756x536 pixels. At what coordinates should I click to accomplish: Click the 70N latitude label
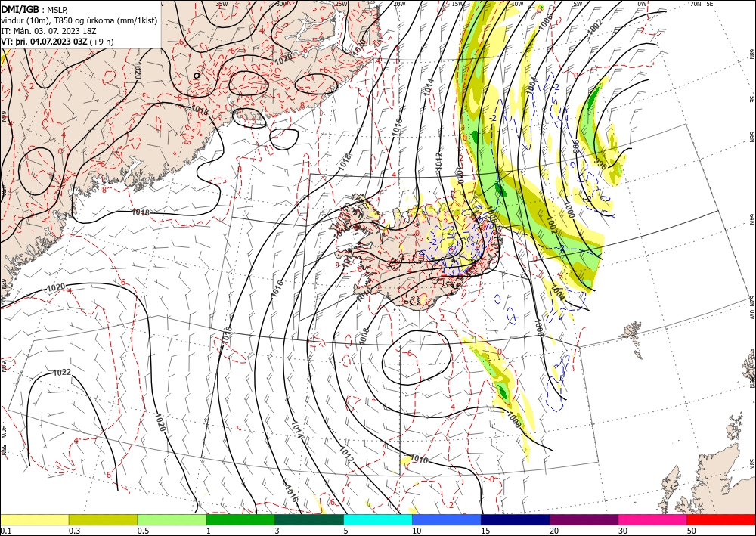point(696,3)
